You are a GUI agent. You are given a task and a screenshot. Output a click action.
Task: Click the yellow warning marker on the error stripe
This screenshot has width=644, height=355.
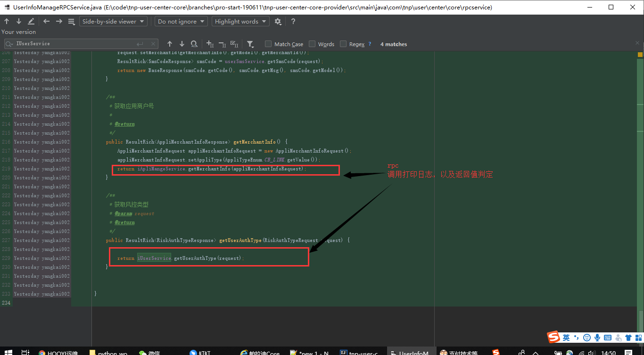(x=641, y=55)
